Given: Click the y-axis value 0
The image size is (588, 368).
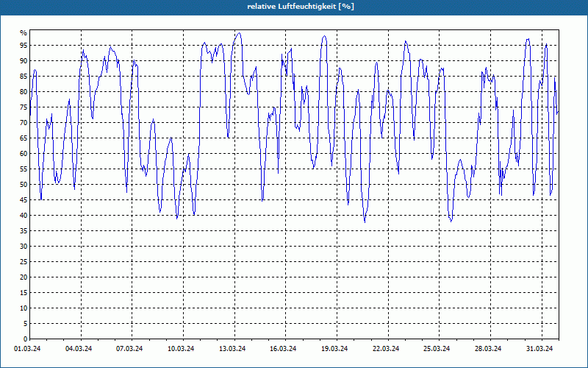Looking at the screenshot, I should click(26, 339).
